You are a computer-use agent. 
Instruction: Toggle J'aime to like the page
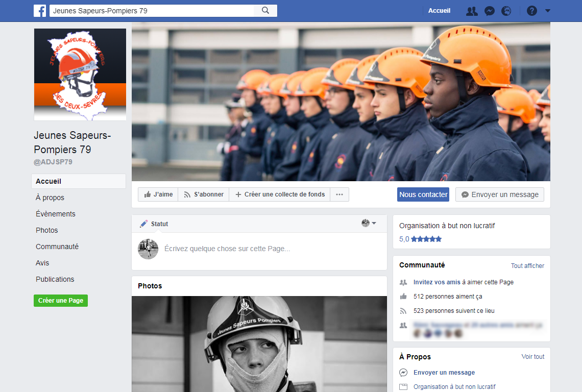(158, 194)
